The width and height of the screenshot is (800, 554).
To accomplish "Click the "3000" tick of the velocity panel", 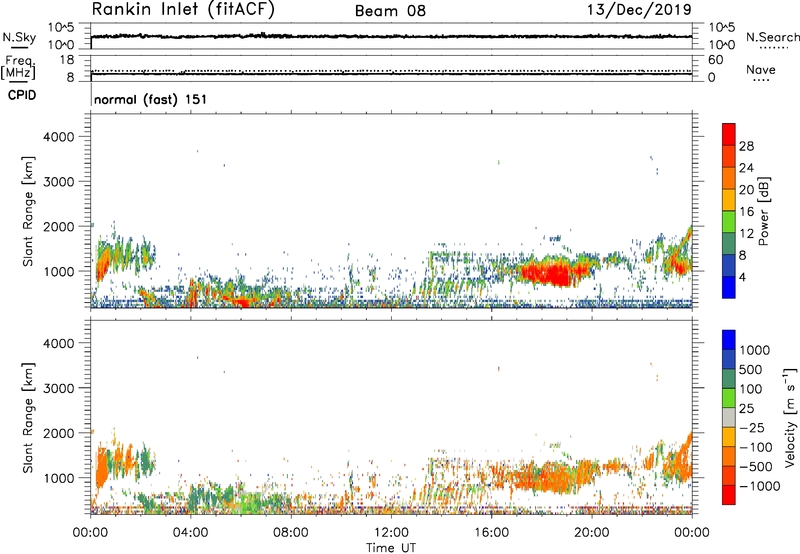I will pyautogui.click(x=59, y=388).
